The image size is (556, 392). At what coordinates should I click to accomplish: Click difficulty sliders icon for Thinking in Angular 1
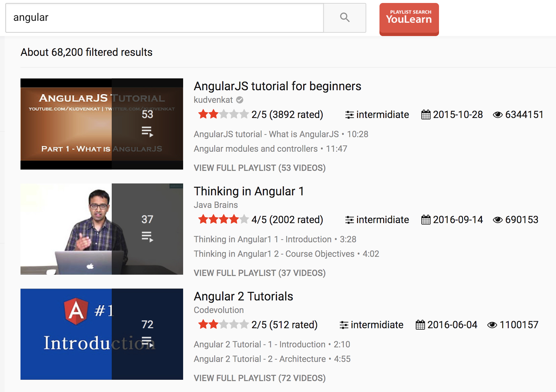click(x=349, y=220)
